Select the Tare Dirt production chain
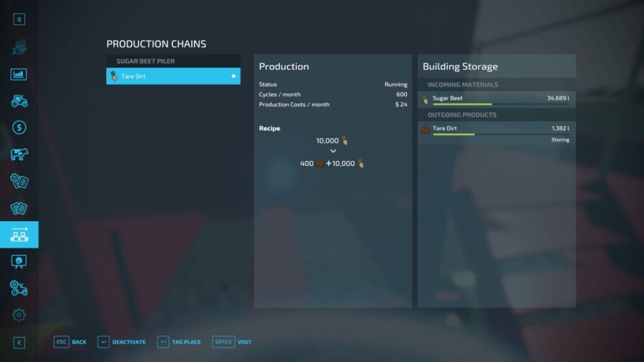Screen dimensions: 644x362 pos(173,76)
